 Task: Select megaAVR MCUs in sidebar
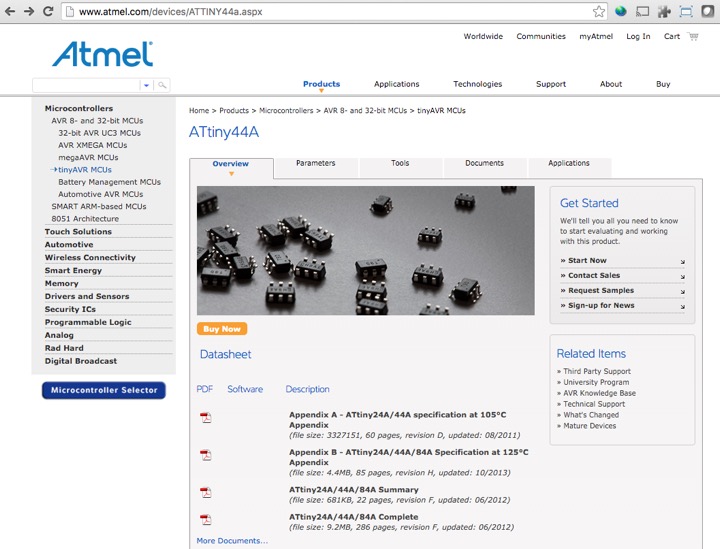[88, 157]
